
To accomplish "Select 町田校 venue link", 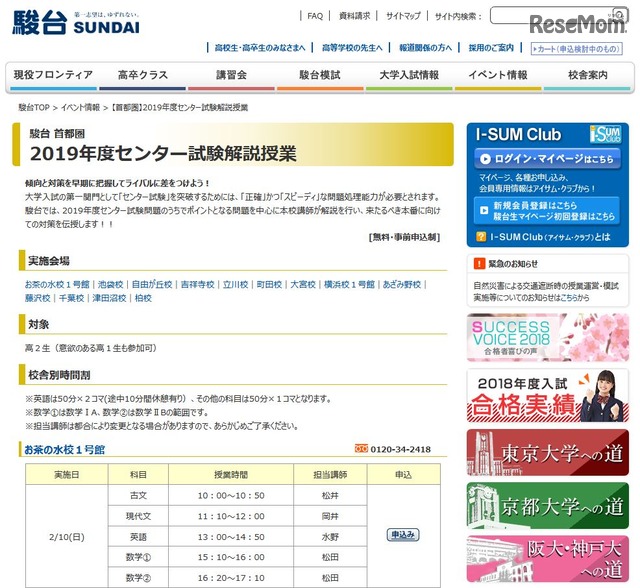I will click(269, 284).
